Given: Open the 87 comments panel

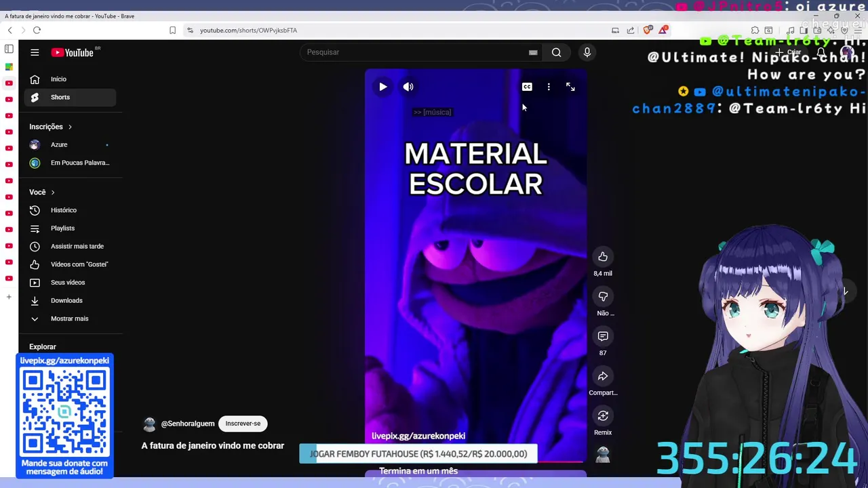Looking at the screenshot, I should click(603, 336).
